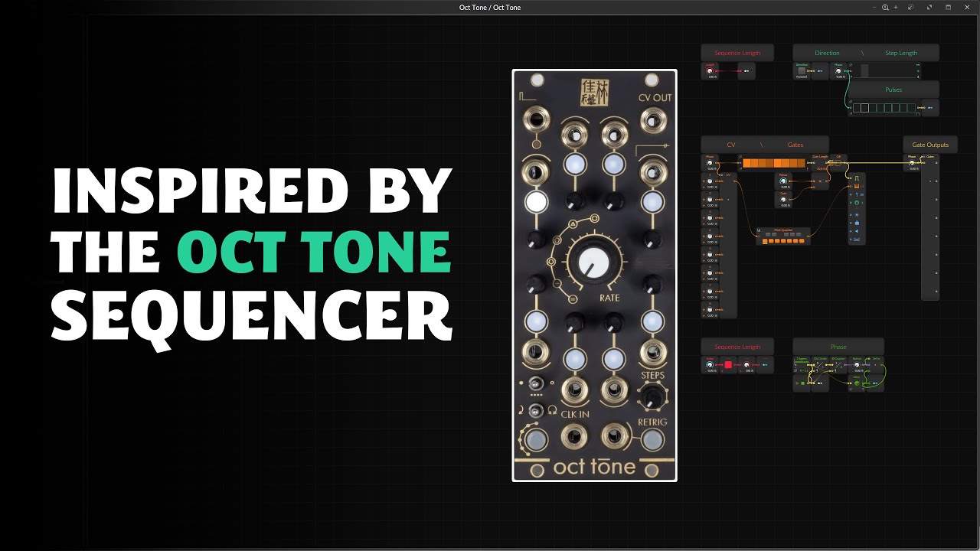Click the last orange CV step bar
Image resolution: width=980 pixels, height=551 pixels.
coord(801,163)
